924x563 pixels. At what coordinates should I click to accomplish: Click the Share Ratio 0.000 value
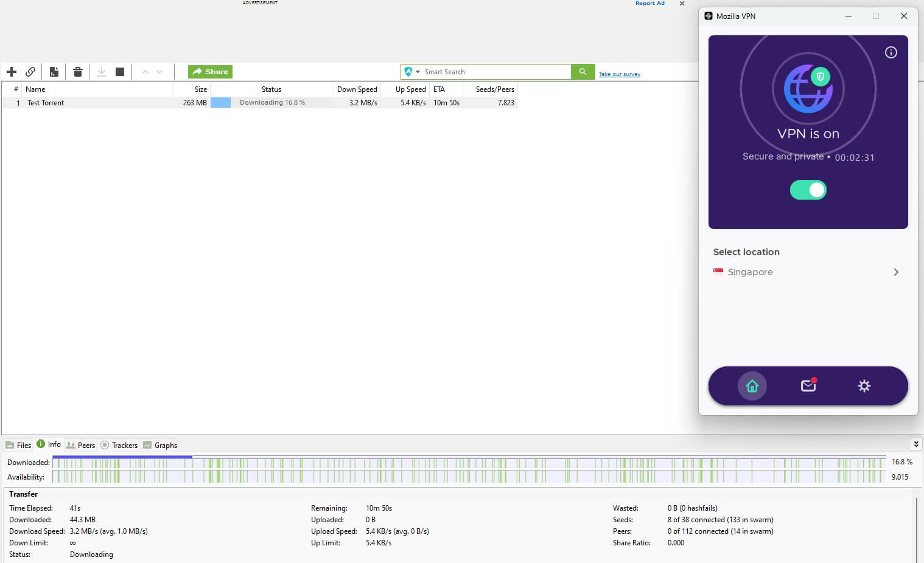676,543
